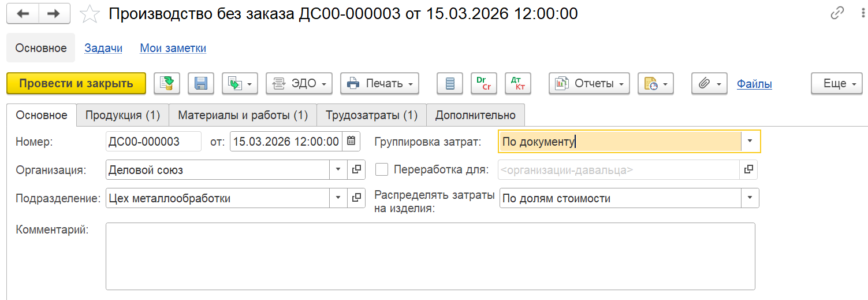Open the calendar picker for document date

351,141
